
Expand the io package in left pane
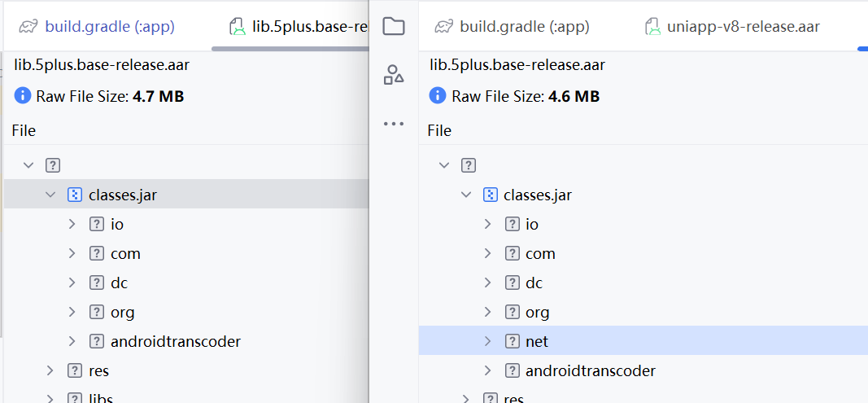[x=72, y=225]
